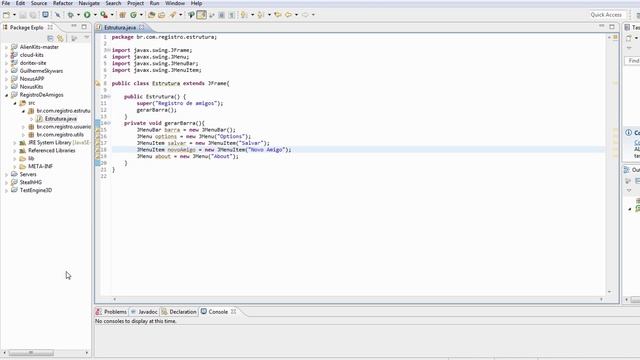The height and width of the screenshot is (360, 640).
Task: Open the File menu
Action: (x=6, y=3)
